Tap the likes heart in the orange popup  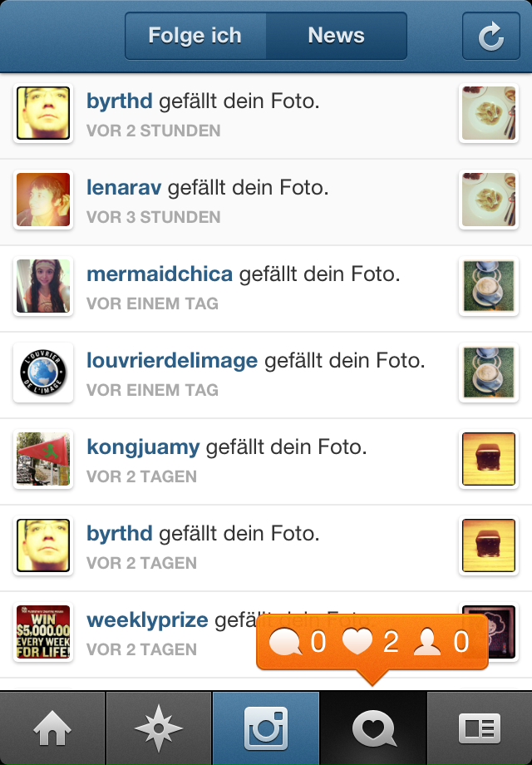[371, 642]
